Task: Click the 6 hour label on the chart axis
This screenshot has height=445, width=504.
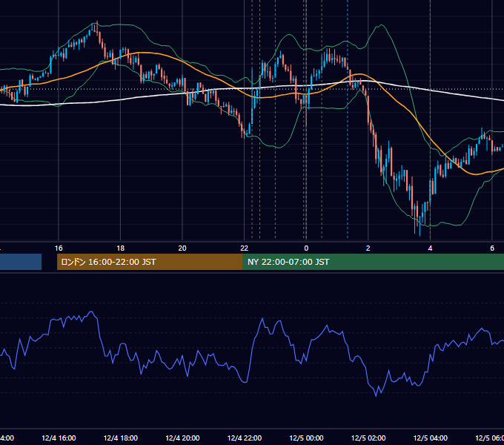Action: pyautogui.click(x=492, y=248)
